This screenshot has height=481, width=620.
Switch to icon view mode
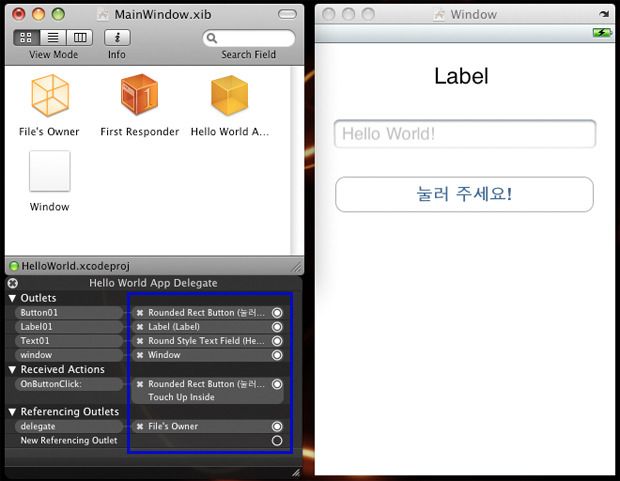coord(26,38)
